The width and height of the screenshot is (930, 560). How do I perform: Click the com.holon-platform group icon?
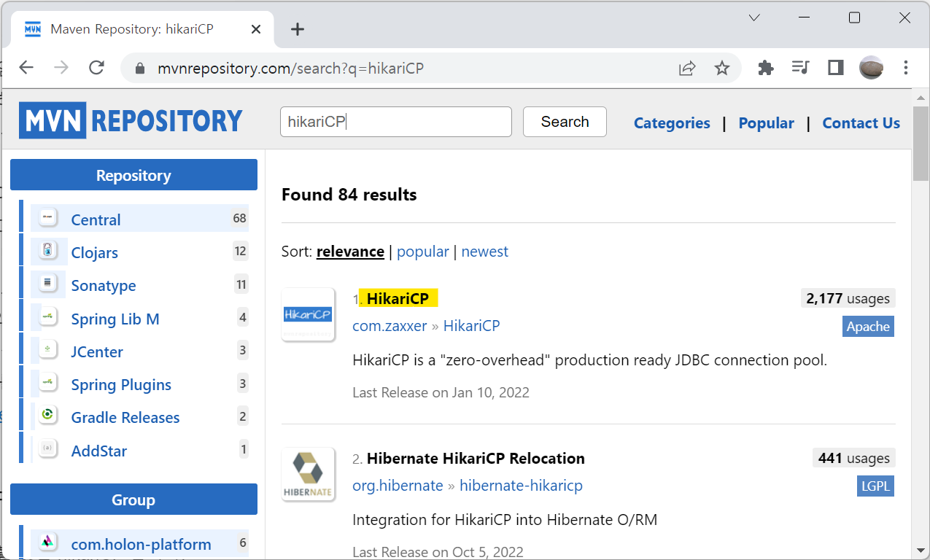tap(47, 542)
